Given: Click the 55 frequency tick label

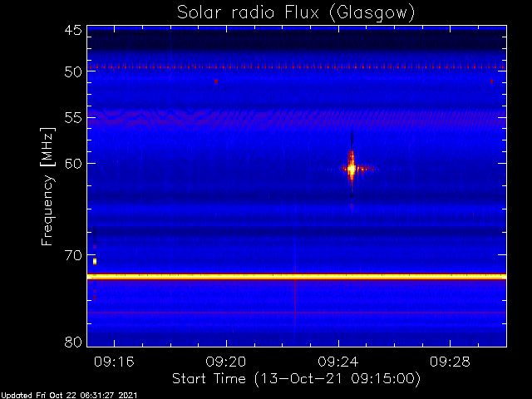Looking at the screenshot, I should (x=73, y=118).
